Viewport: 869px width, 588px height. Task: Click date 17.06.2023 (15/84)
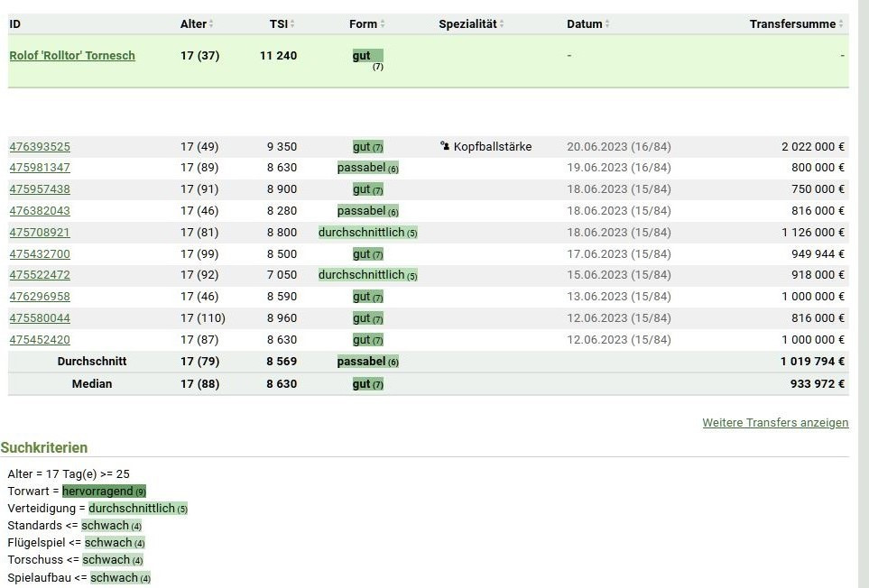pos(618,253)
